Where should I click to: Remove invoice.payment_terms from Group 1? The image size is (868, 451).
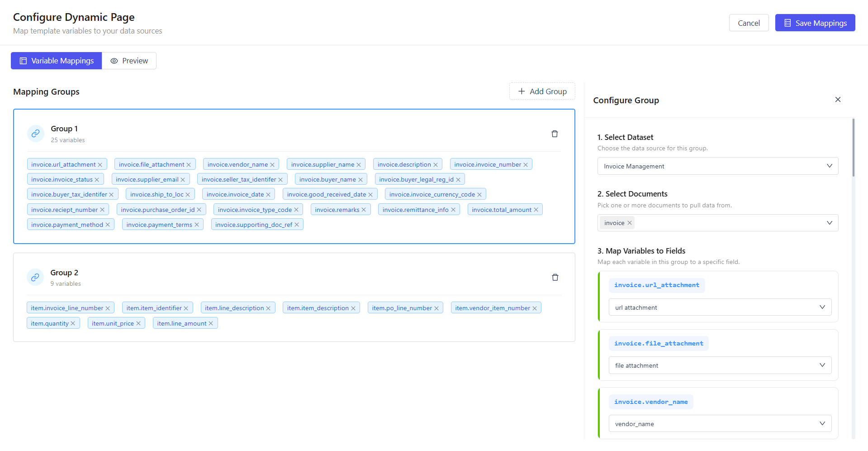click(x=197, y=224)
